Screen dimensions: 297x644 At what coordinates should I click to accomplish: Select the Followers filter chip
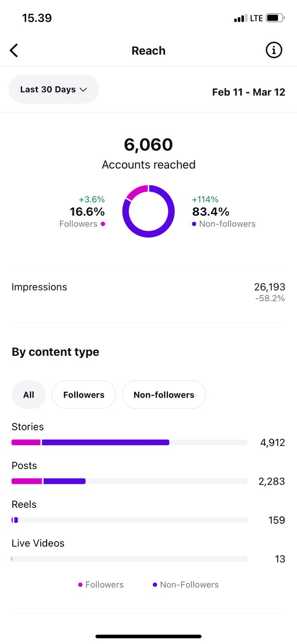(84, 395)
